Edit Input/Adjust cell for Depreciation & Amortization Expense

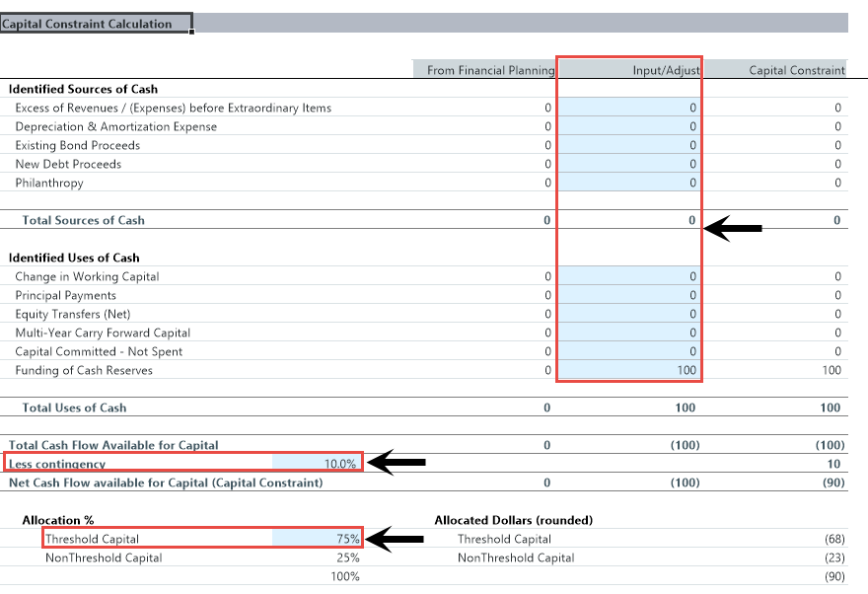(629, 126)
